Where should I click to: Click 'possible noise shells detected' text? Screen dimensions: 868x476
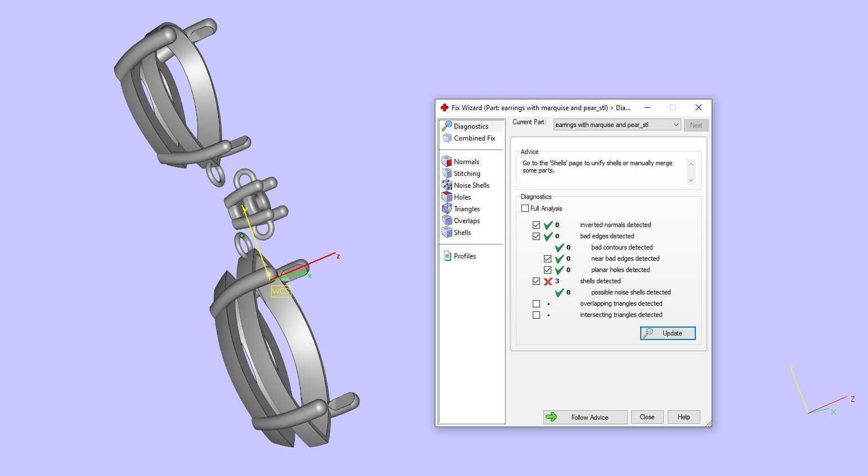pos(631,292)
